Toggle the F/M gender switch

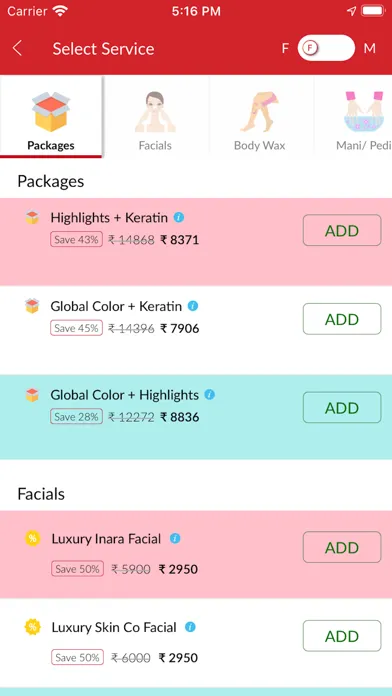[x=326, y=48]
